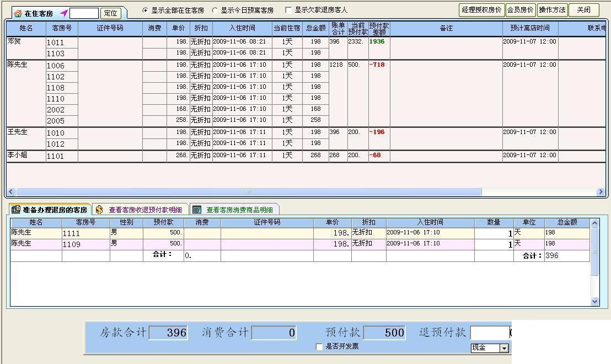Select the 显示全部在住客房 radio button
611x364 pixels.
[146, 10]
